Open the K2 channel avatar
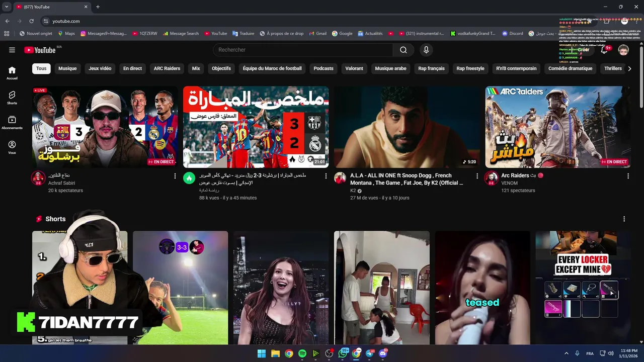Screen dimensions: 644x362 tap(340, 178)
